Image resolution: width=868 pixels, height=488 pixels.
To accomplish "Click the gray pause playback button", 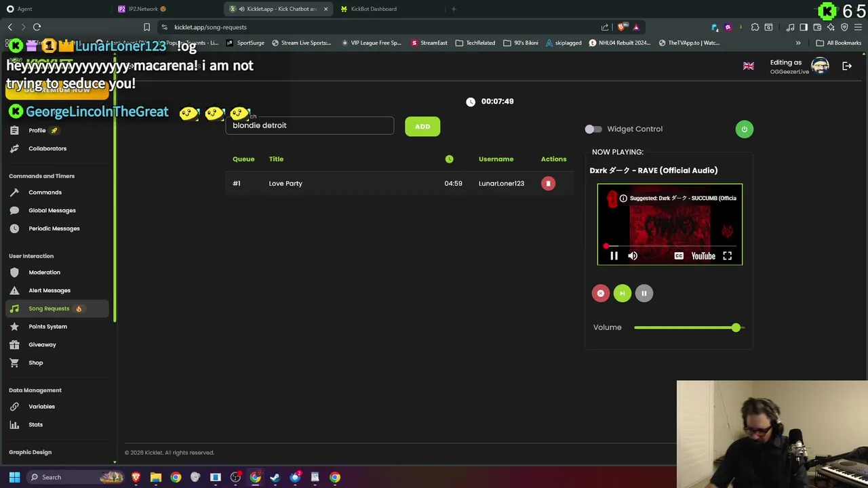I will click(x=644, y=293).
